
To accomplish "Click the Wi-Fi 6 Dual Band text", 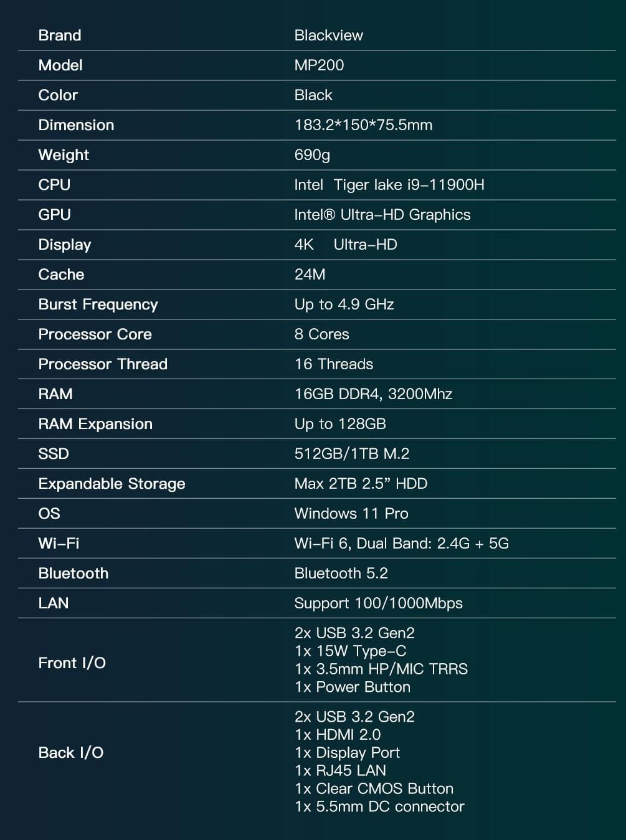I will pyautogui.click(x=401, y=544).
